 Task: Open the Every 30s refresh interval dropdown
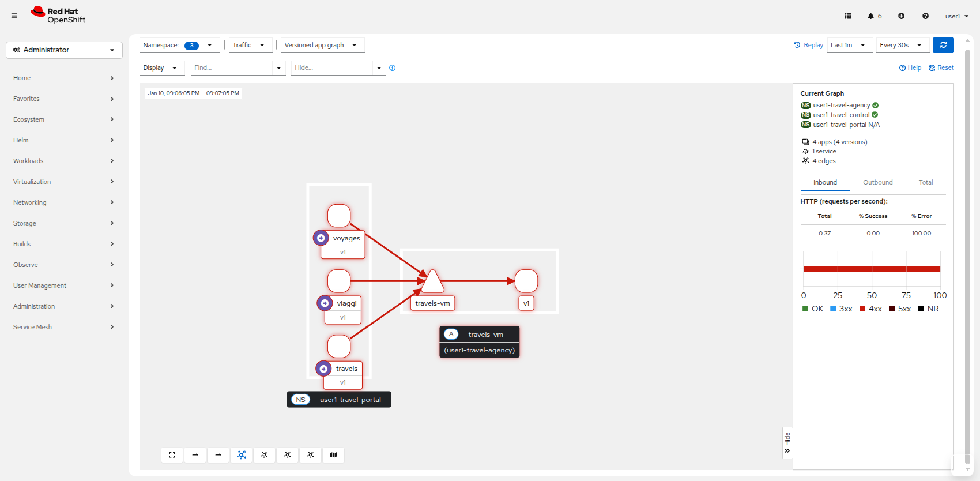[900, 45]
